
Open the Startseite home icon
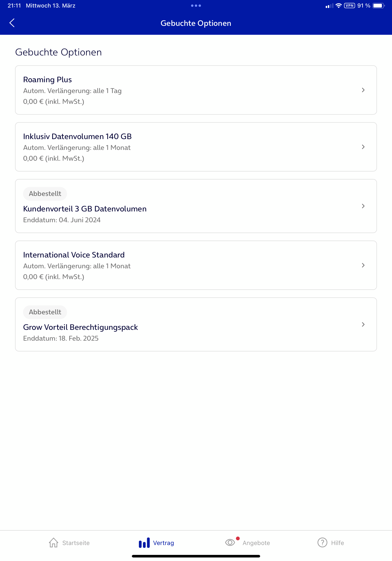pos(54,543)
